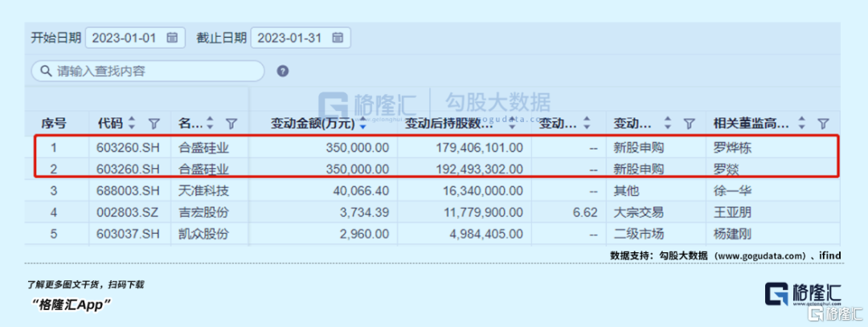Click 新股申购 in 罗燚 row

pyautogui.click(x=639, y=169)
